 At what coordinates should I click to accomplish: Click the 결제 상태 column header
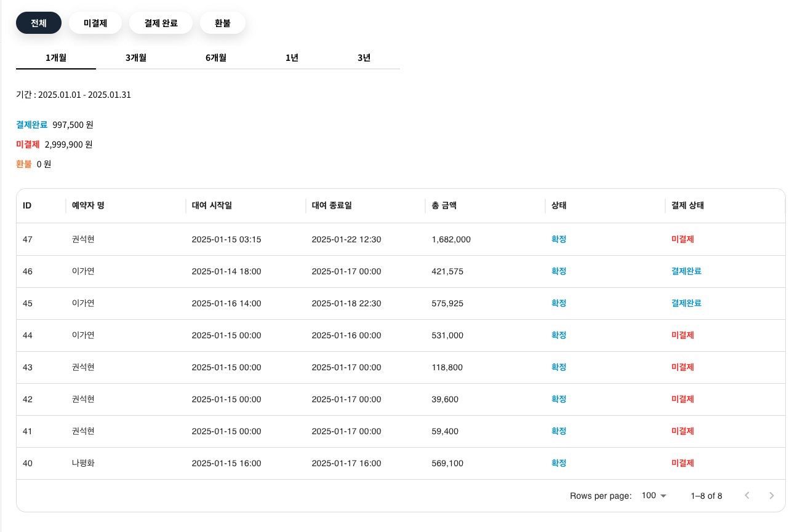tap(687, 205)
